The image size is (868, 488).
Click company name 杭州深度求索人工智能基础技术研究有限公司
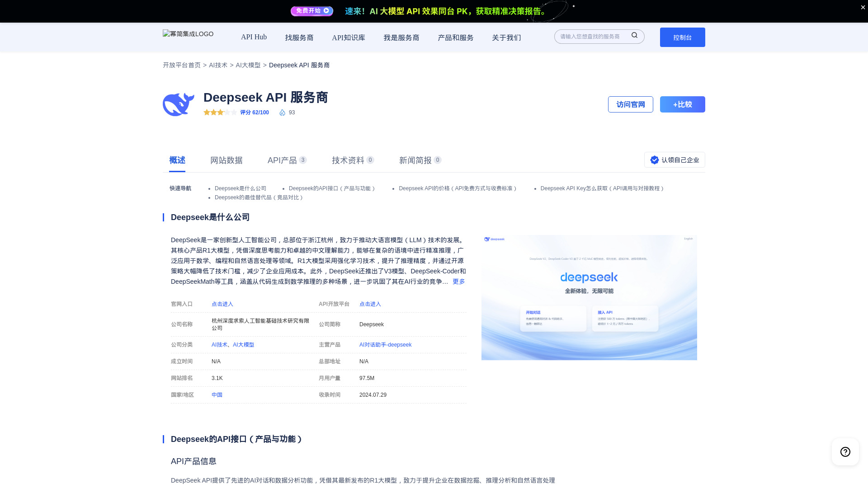(x=260, y=324)
